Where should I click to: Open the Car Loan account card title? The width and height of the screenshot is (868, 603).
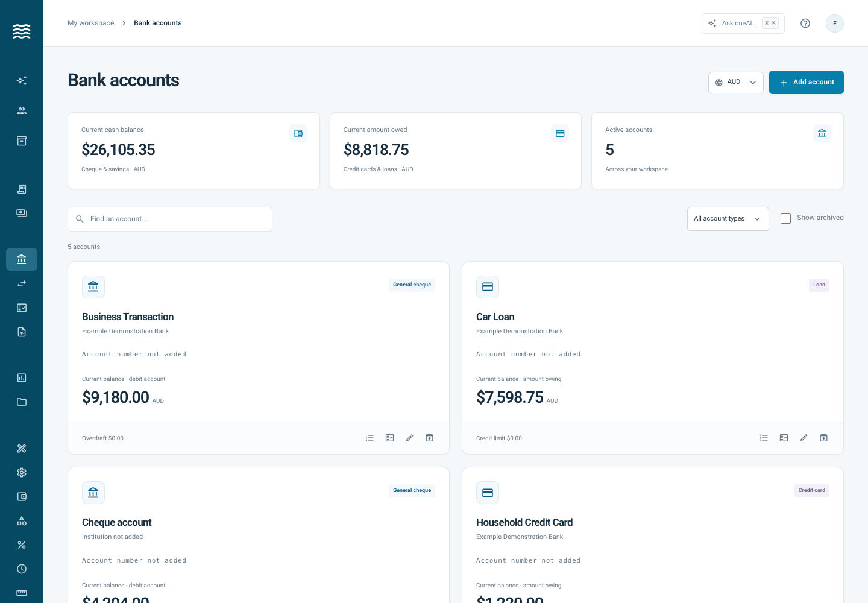coord(495,317)
